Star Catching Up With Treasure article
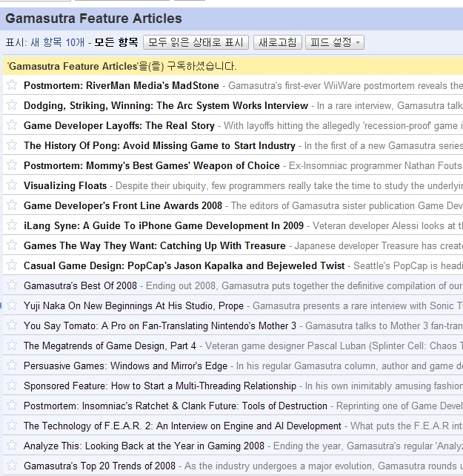Image resolution: width=463 pixels, height=476 pixels. click(x=12, y=245)
